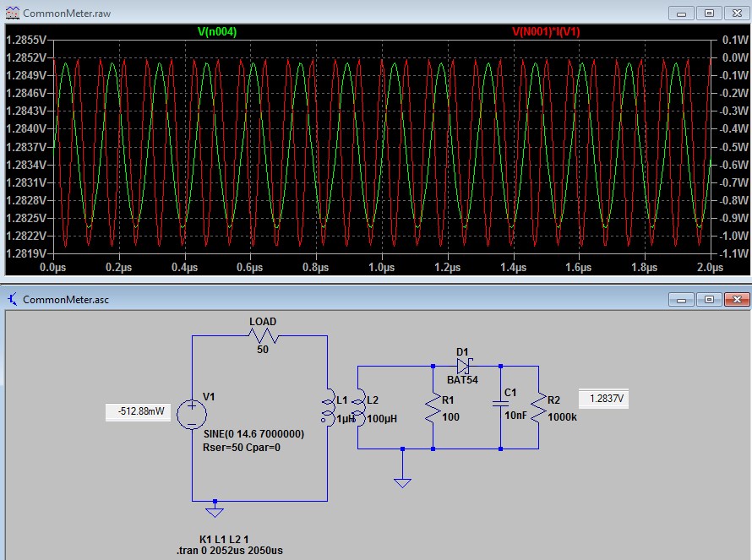The width and height of the screenshot is (752, 560).
Task: Click the D1 BAT54 diode symbol
Action: click(x=465, y=367)
